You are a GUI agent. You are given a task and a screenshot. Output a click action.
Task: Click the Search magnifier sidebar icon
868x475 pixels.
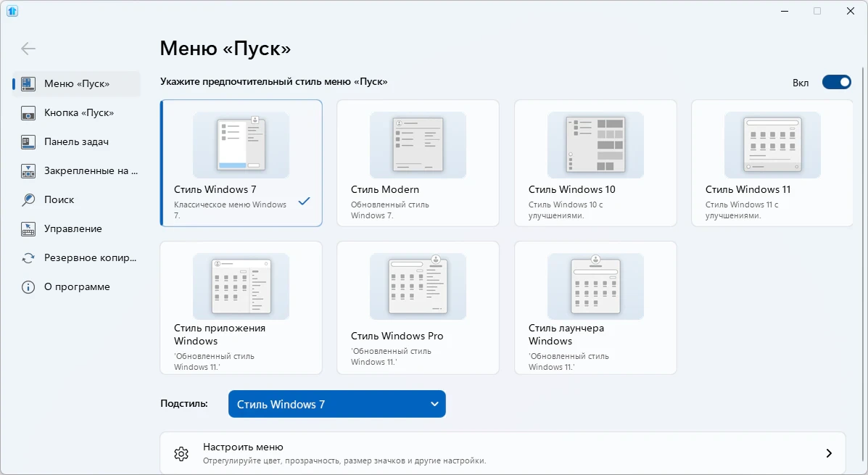coord(28,200)
